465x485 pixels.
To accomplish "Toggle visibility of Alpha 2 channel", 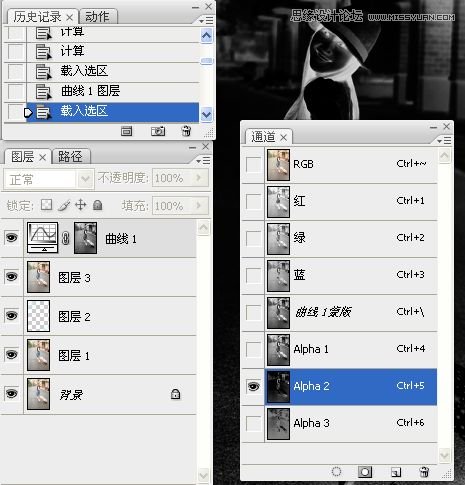I will 253,386.
